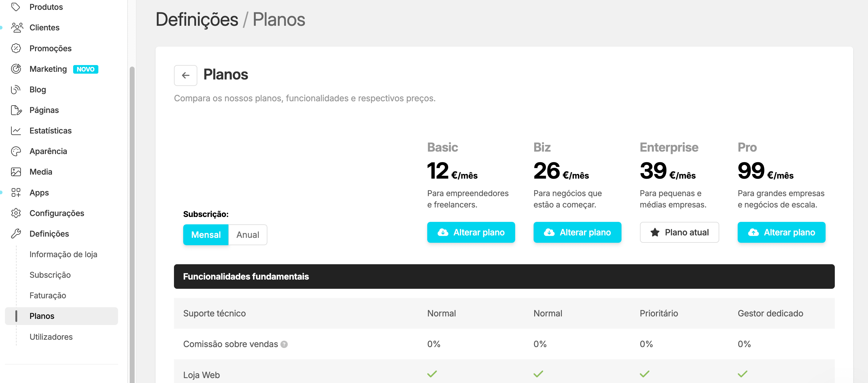Click the Estatísticas chart icon
The width and height of the screenshot is (868, 383).
[x=16, y=131]
